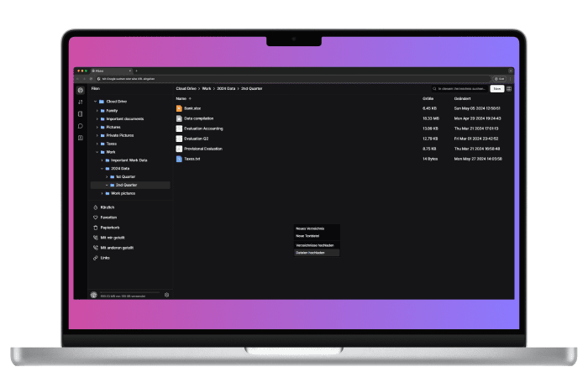Expand the Work pictures folder
This screenshot has width=588, height=367.
[x=101, y=193]
